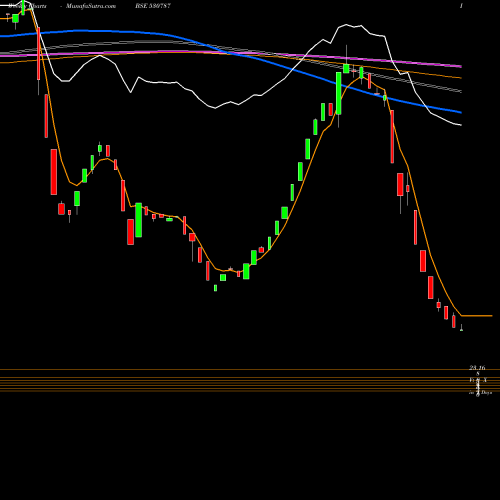Click the Weekly charts title text
The height and width of the screenshot is (500, 500).
click(27, 6)
